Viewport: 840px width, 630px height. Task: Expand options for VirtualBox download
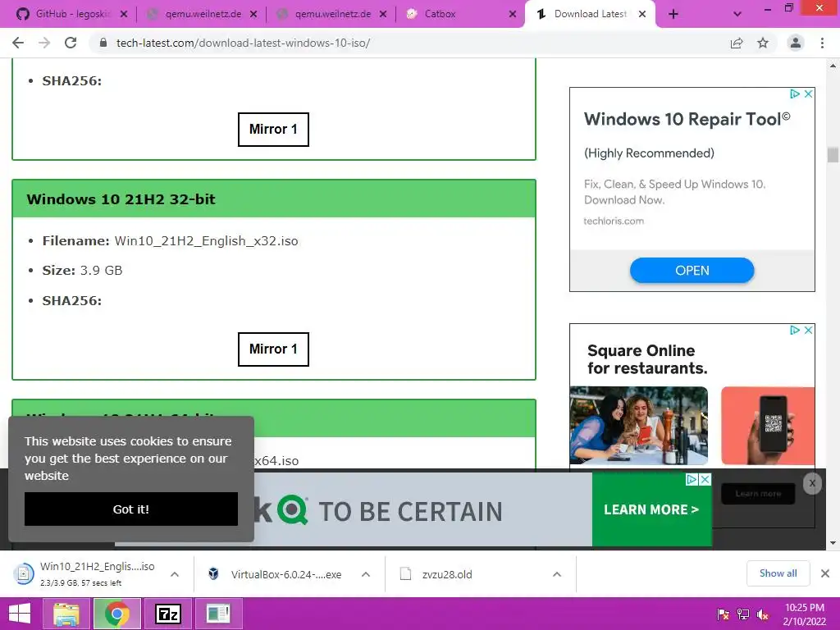[366, 573]
